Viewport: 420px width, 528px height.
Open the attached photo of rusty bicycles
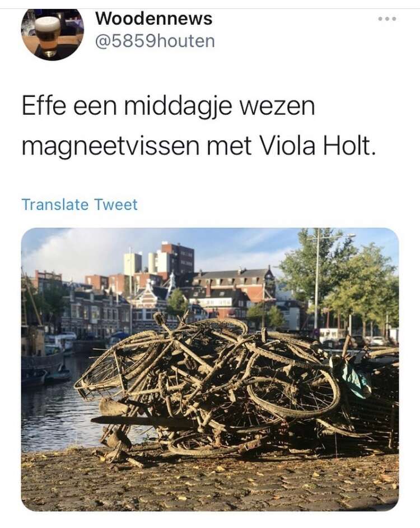click(210, 369)
